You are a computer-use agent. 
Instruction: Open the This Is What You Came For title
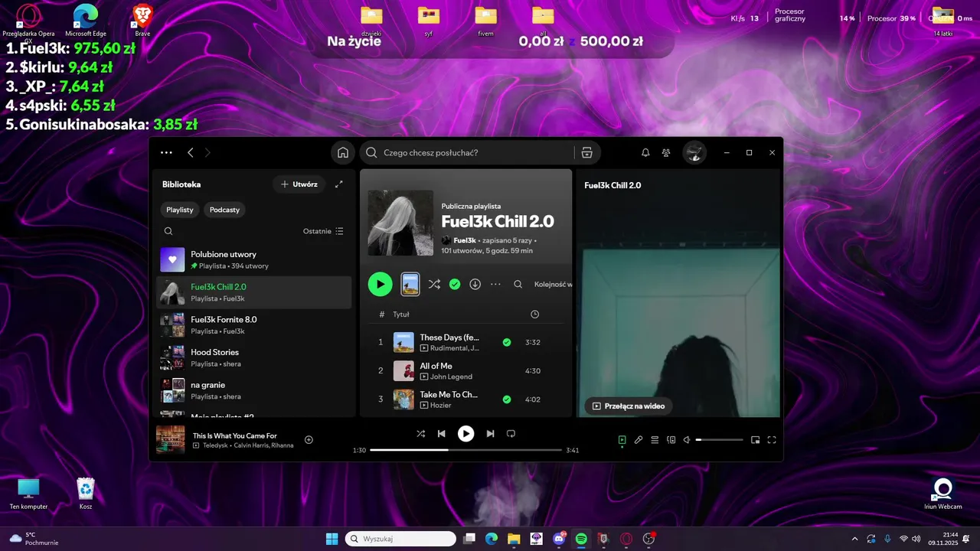[x=235, y=435]
